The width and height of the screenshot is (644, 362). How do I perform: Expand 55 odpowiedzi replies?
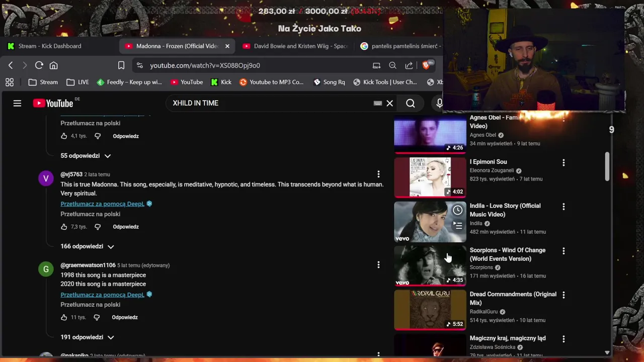tap(86, 156)
